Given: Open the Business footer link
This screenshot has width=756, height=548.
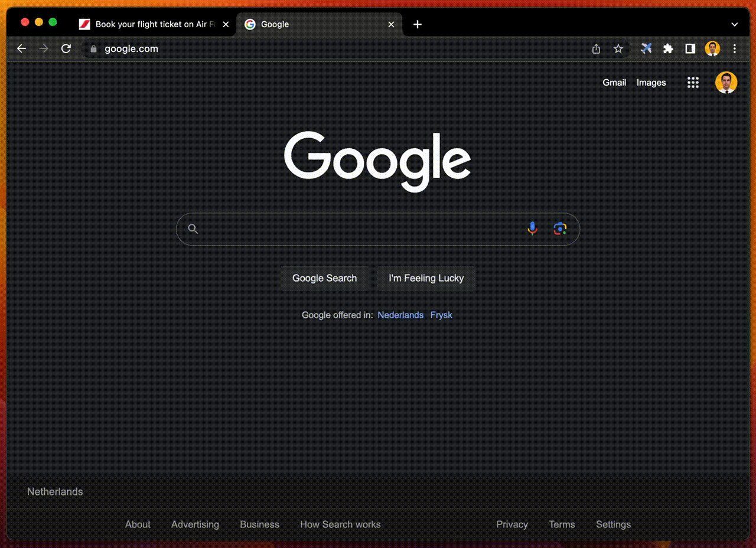Looking at the screenshot, I should tap(259, 524).
